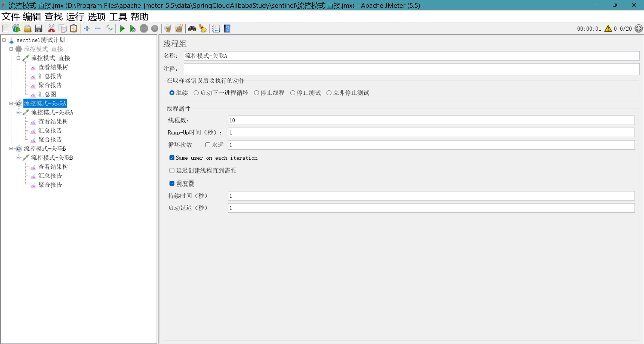Click the binoculars Search icon
Viewport: 644px width, 344px height.
coord(192,29)
